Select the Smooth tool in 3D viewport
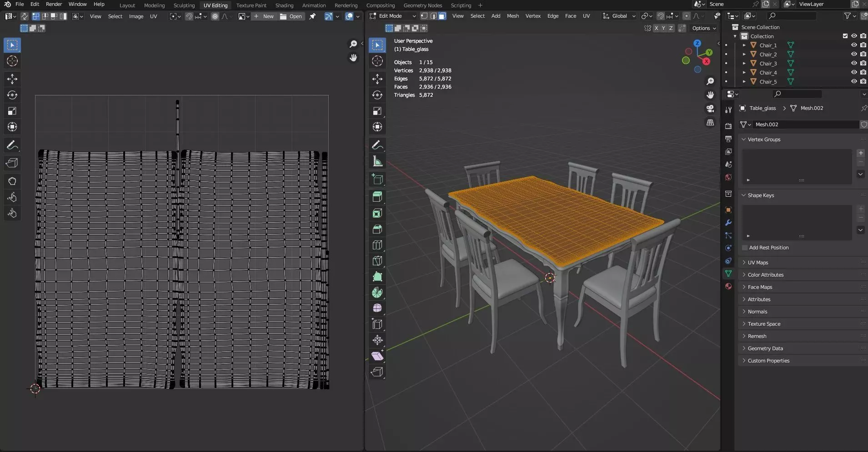The image size is (868, 452). coord(377,308)
